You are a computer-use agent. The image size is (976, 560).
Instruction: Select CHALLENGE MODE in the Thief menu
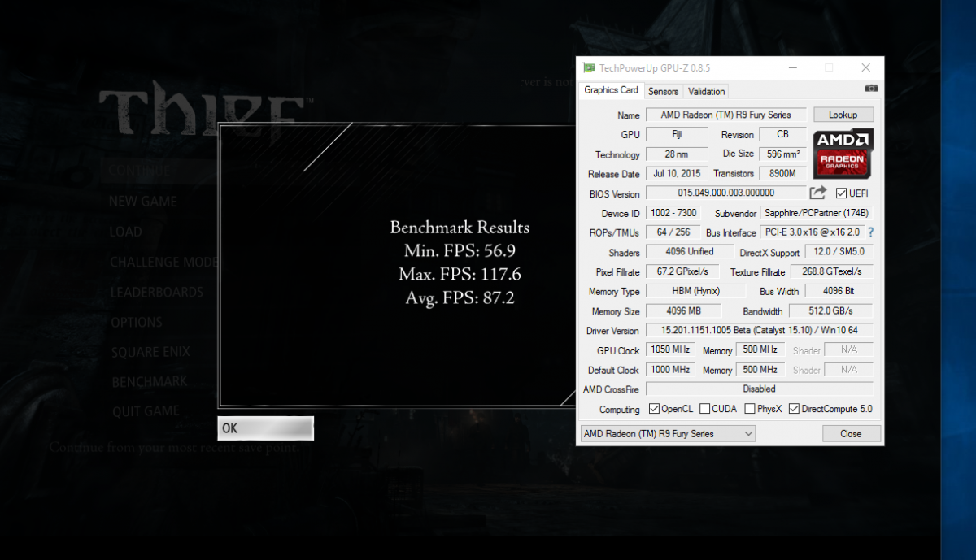[164, 263]
